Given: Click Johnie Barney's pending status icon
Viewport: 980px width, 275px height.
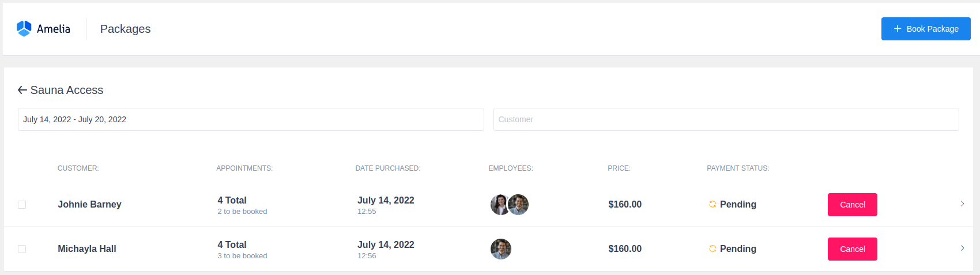Looking at the screenshot, I should 713,204.
